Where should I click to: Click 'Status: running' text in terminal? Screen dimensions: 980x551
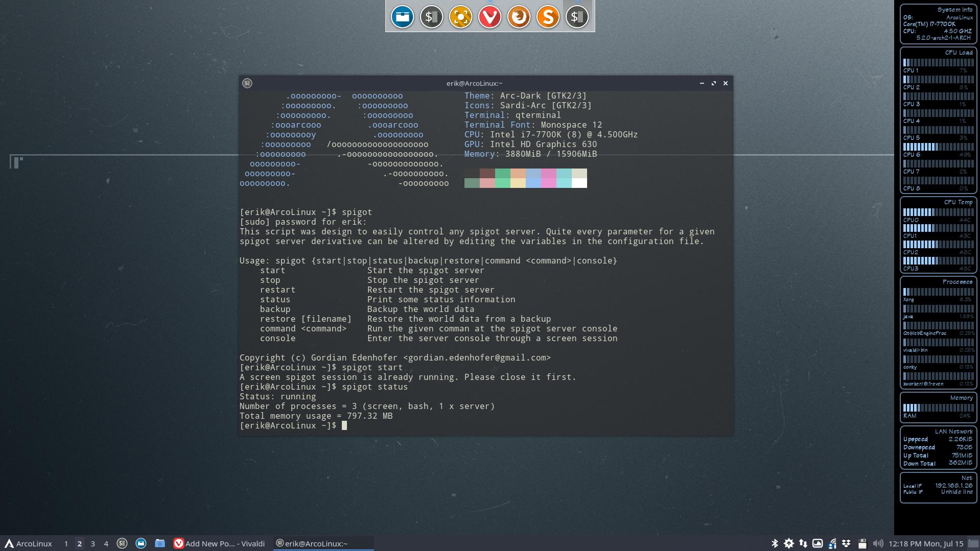click(278, 396)
